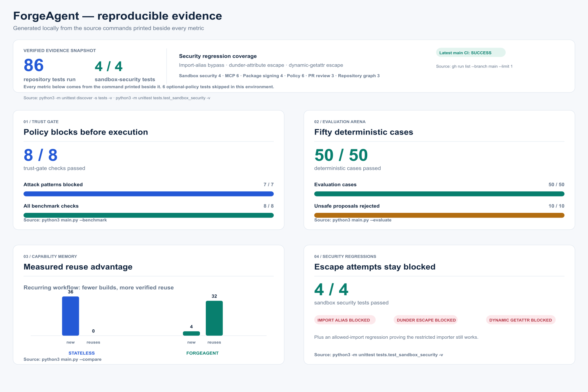
Task: Click the Evaluation cases green progress bar
Action: (x=439, y=194)
